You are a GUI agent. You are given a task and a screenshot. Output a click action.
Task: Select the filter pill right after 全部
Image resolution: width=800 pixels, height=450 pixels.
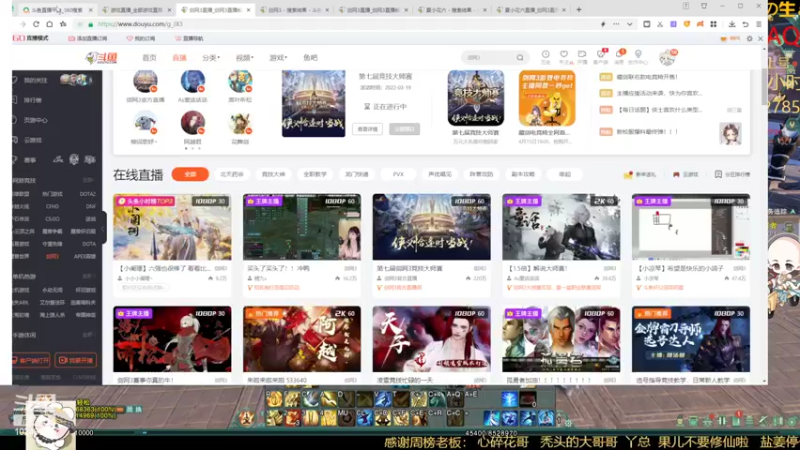232,174
